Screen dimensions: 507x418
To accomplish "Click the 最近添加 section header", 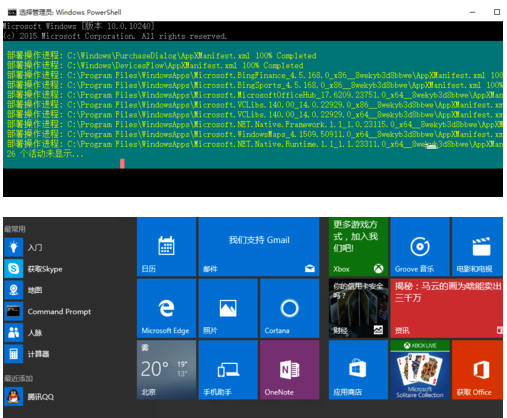I will [x=18, y=378].
